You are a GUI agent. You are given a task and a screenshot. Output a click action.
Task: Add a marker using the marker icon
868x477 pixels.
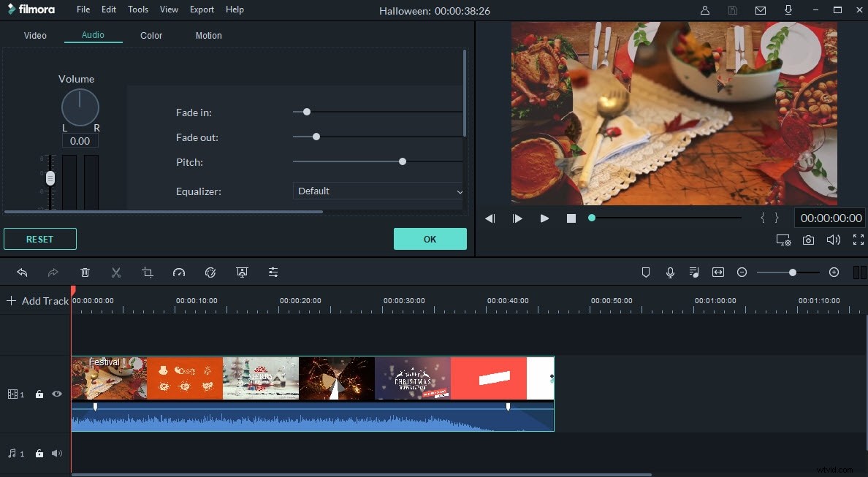point(646,272)
